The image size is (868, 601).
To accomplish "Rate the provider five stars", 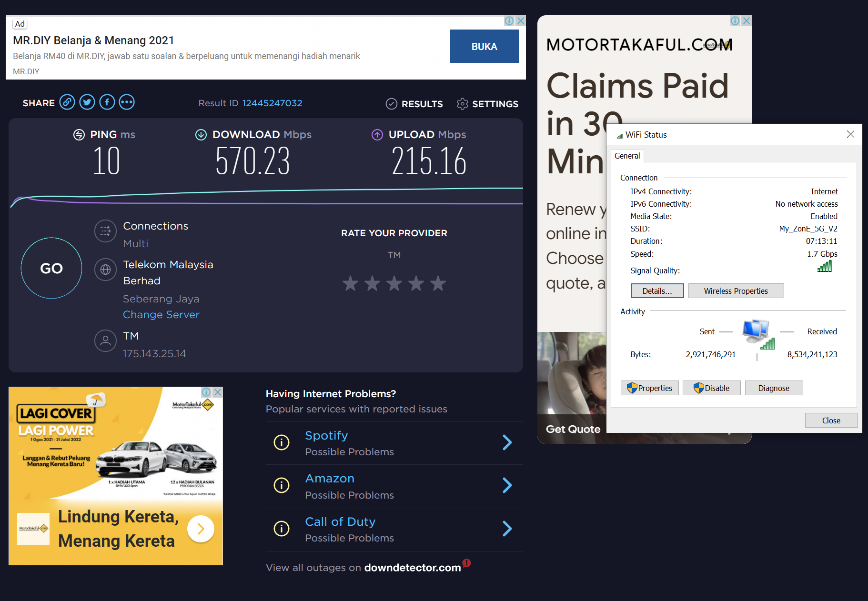I will (x=438, y=283).
